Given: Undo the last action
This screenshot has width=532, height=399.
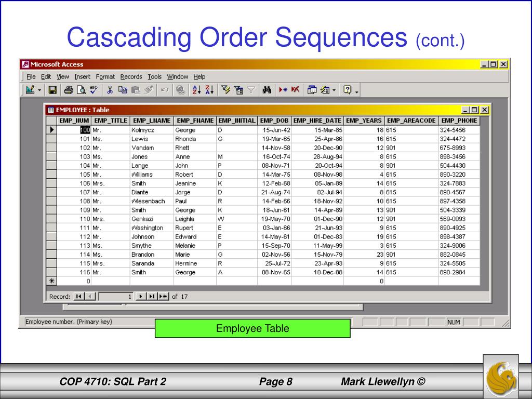Looking at the screenshot, I should point(165,90).
